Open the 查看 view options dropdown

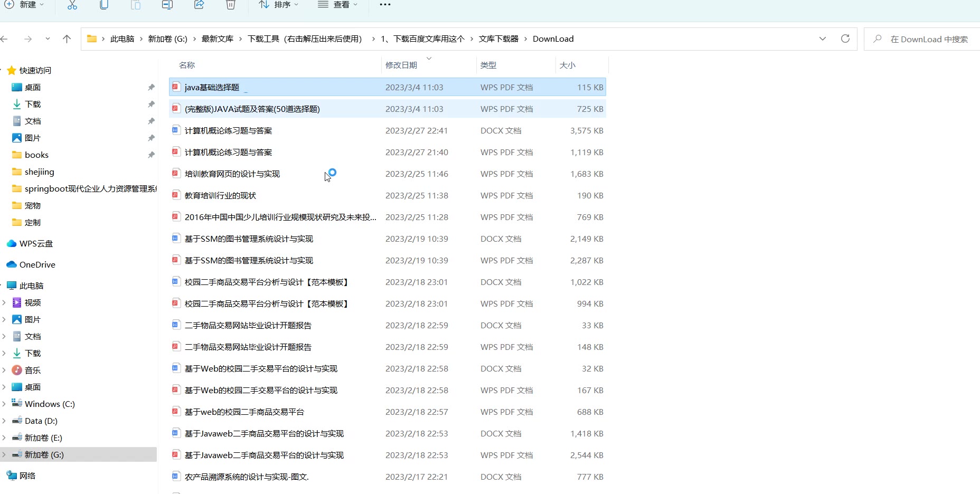coord(338,5)
